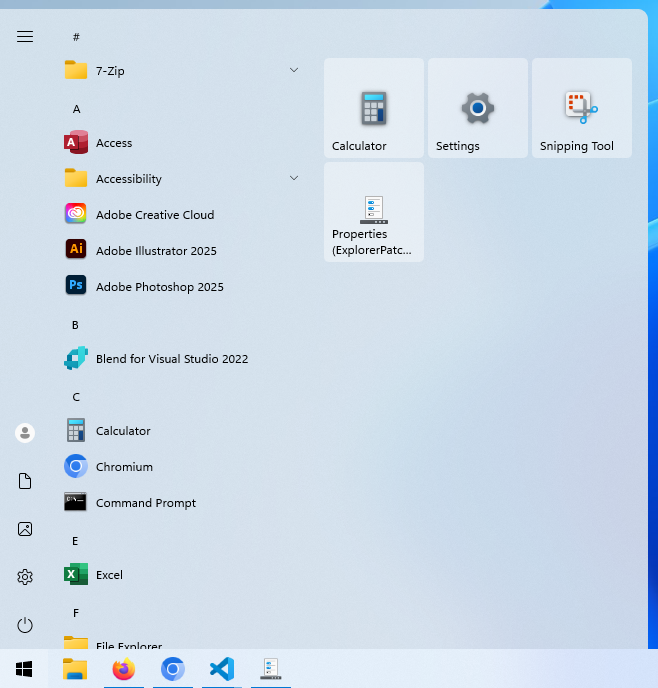Open Documents from the sidebar
The image size is (658, 688).
pos(25,481)
